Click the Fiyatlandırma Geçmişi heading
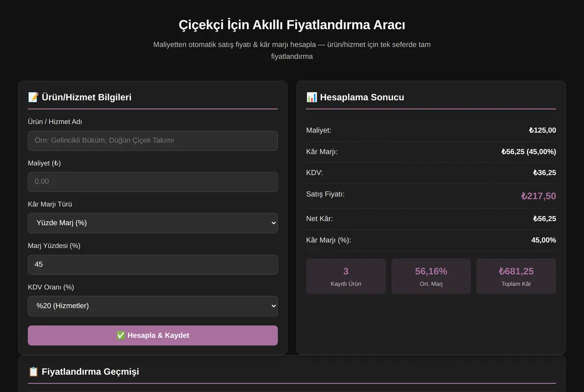This screenshot has width=584, height=392. pos(91,372)
